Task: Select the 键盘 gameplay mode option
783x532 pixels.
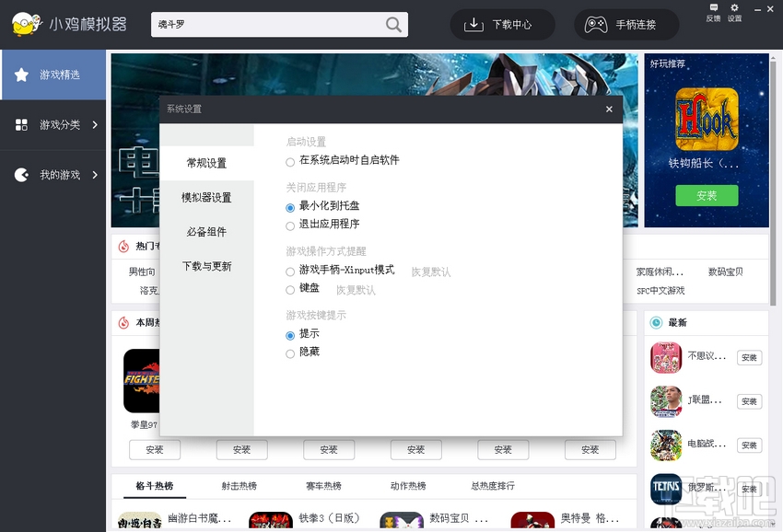Action: coord(289,290)
